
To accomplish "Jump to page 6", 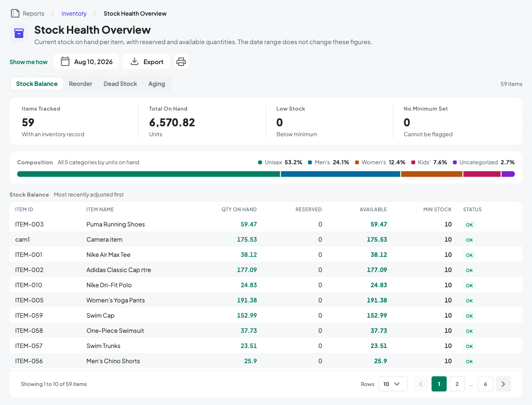I will [x=485, y=384].
